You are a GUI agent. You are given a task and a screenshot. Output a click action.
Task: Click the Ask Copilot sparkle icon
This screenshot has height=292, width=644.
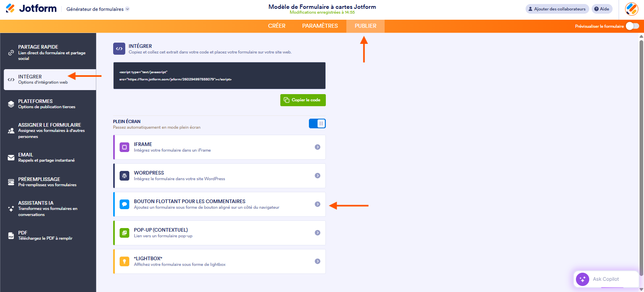(582, 279)
